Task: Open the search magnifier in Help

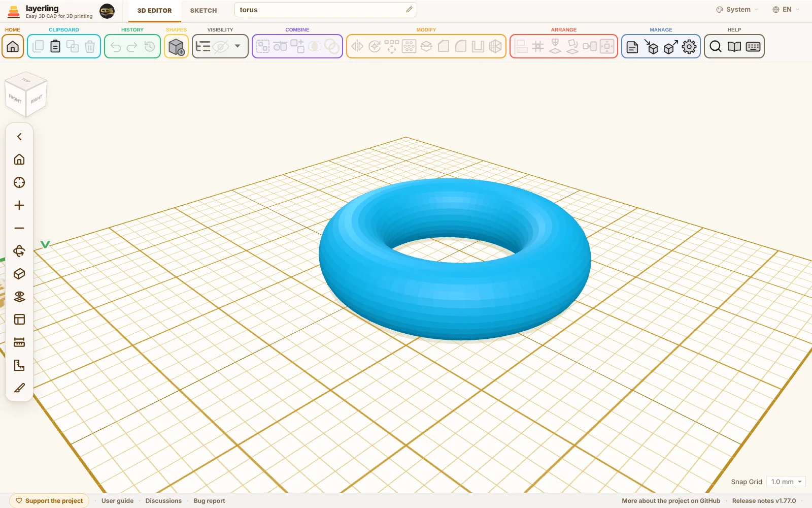Action: point(716,46)
